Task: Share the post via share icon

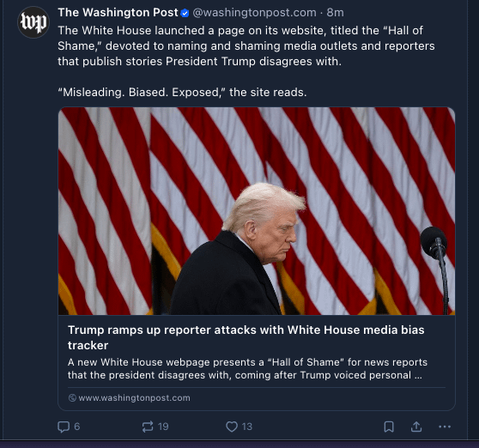Action: pos(416,427)
